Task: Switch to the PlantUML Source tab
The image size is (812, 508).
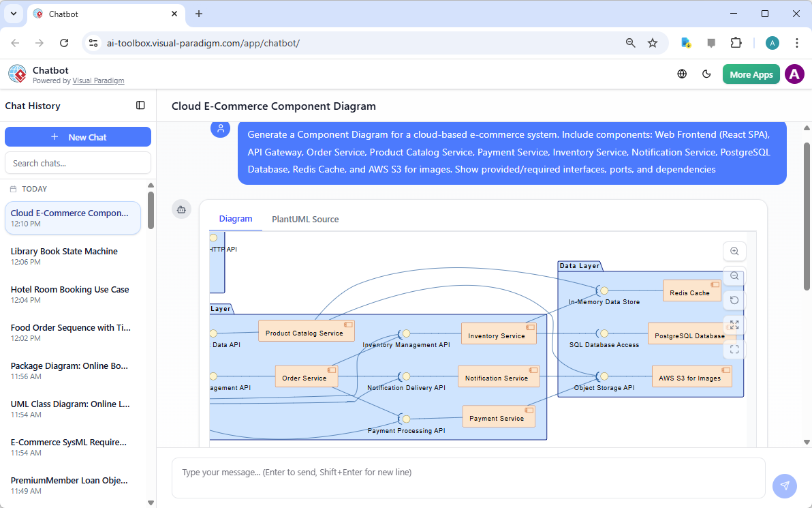Action: click(x=305, y=219)
